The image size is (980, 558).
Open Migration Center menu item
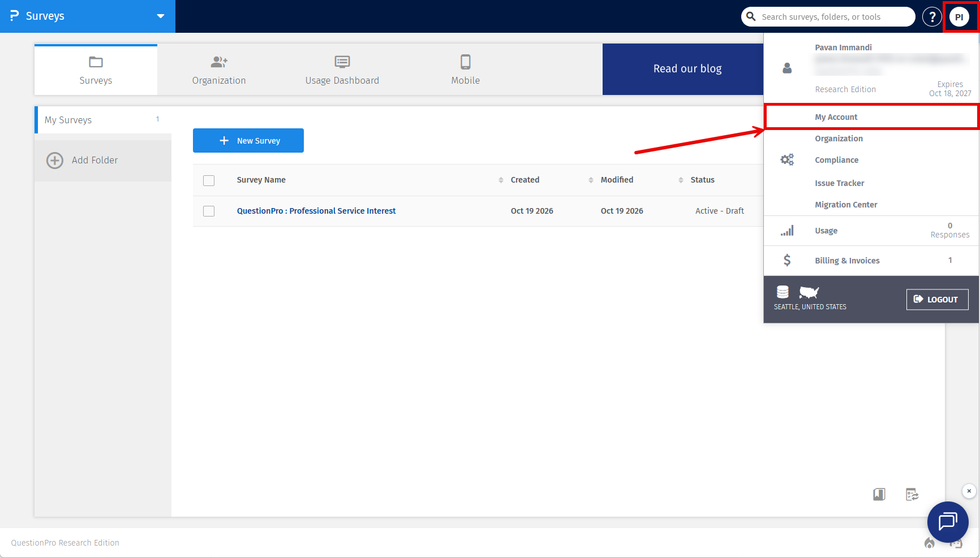(x=846, y=205)
